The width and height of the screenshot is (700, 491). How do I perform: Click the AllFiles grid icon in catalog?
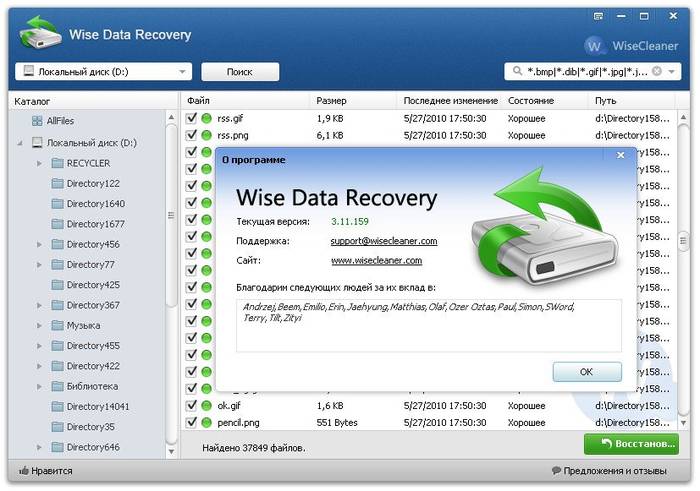point(37,121)
